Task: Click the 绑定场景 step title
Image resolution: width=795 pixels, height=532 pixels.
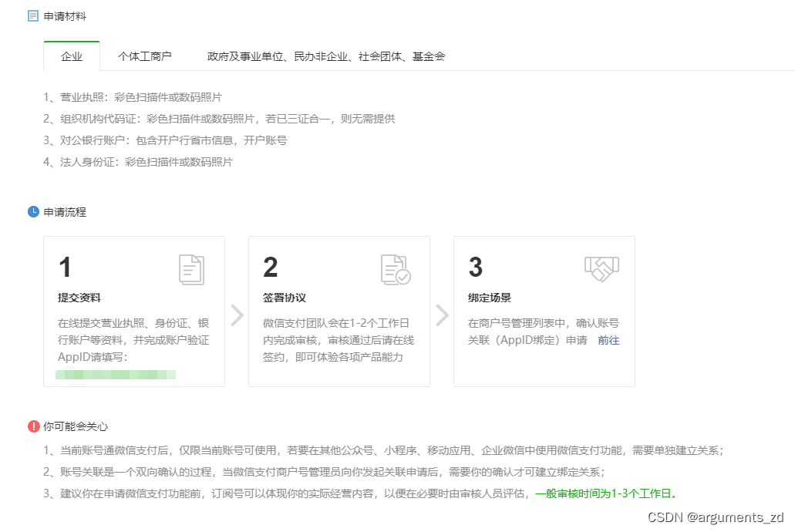Action: tap(490, 298)
